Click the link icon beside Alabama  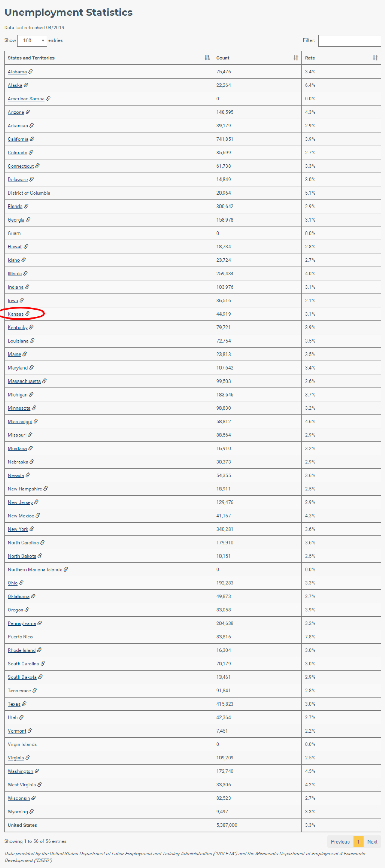click(31, 72)
